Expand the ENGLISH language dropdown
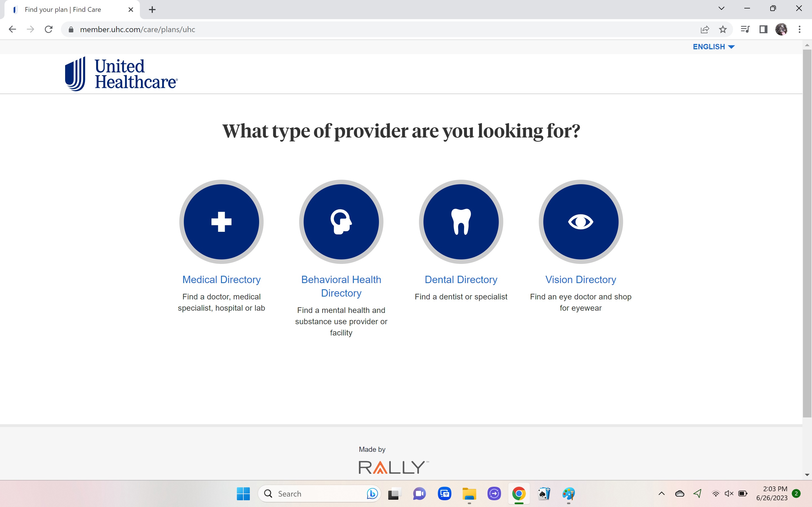The height and width of the screenshot is (507, 812). point(713,46)
